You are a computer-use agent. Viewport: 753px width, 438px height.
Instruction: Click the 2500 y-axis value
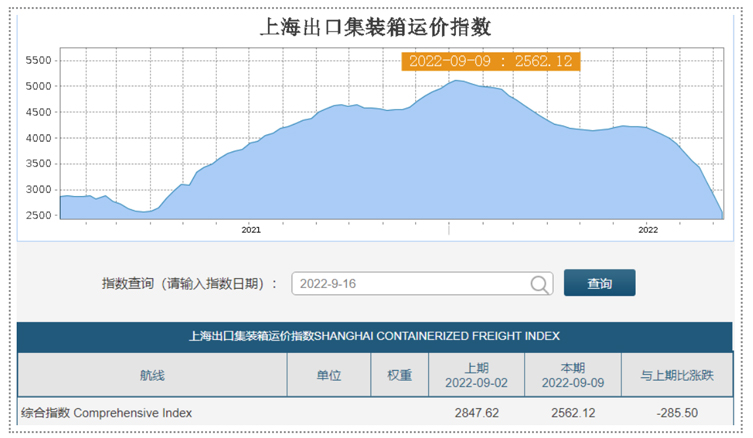click(x=38, y=216)
